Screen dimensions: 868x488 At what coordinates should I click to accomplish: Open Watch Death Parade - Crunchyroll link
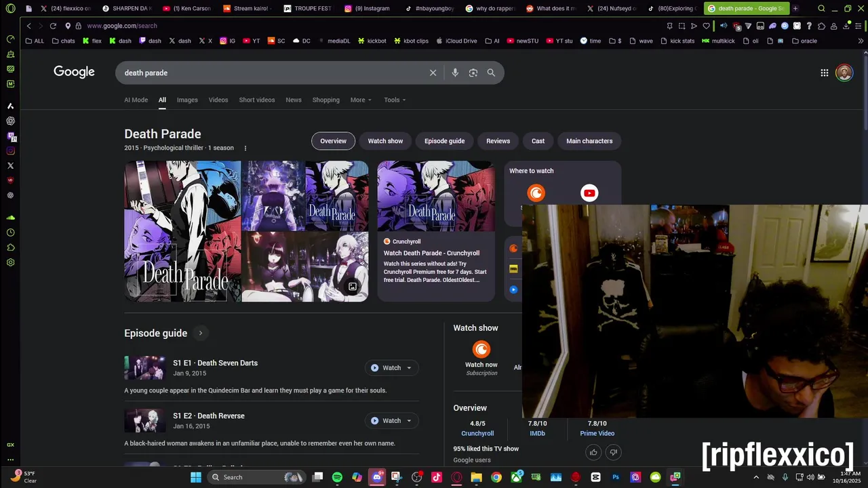point(431,253)
